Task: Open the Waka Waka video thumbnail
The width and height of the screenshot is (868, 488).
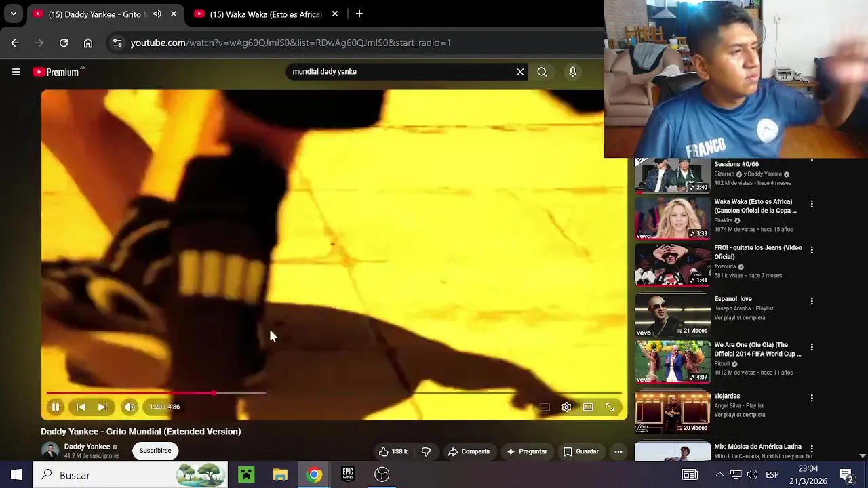Action: pos(672,218)
